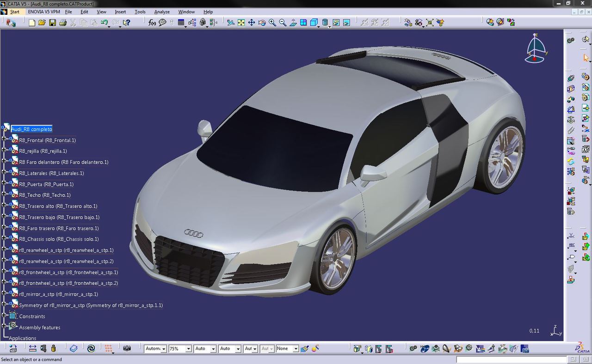
Task: Open the transparency 75% dropdown
Action: tap(188, 349)
